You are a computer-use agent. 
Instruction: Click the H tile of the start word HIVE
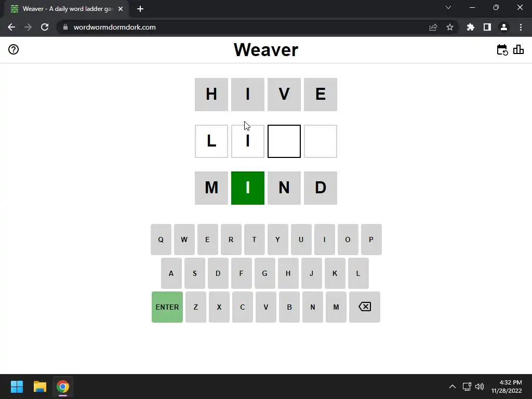pos(211,95)
